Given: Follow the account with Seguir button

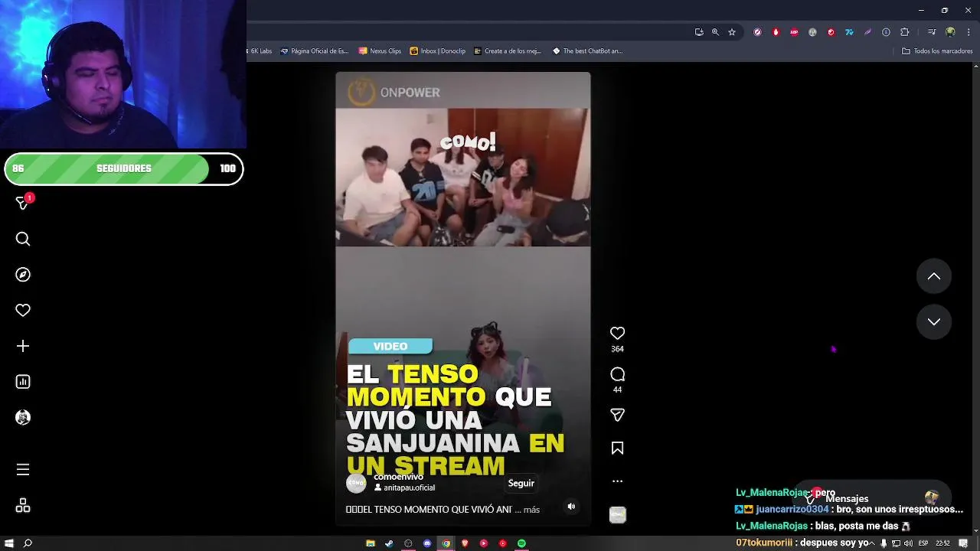Looking at the screenshot, I should [521, 484].
